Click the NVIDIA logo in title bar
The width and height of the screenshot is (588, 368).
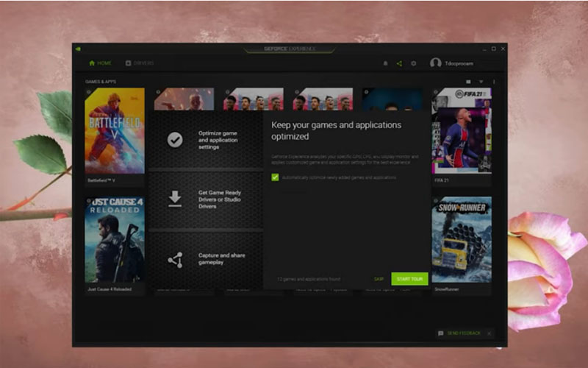(78, 49)
